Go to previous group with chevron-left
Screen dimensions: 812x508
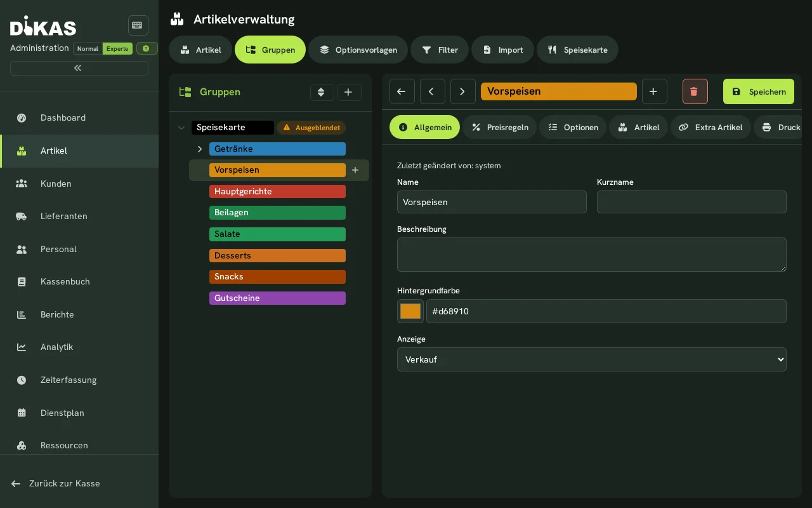[433, 91]
